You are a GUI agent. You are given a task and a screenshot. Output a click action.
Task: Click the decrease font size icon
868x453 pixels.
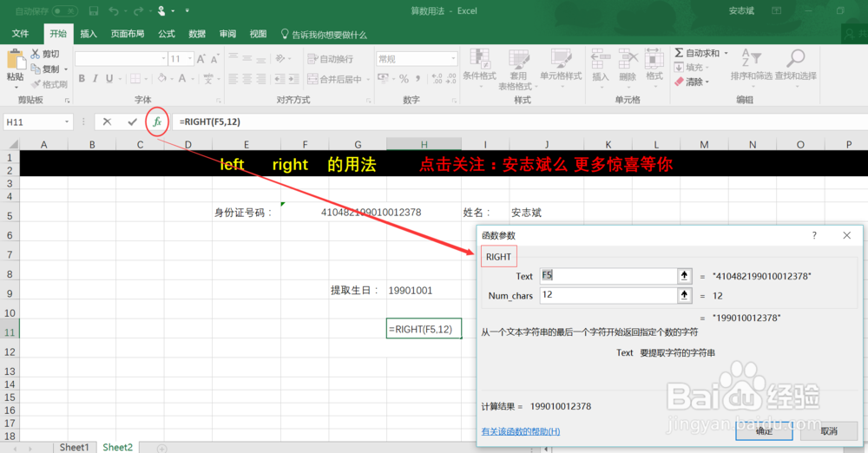pos(214,59)
